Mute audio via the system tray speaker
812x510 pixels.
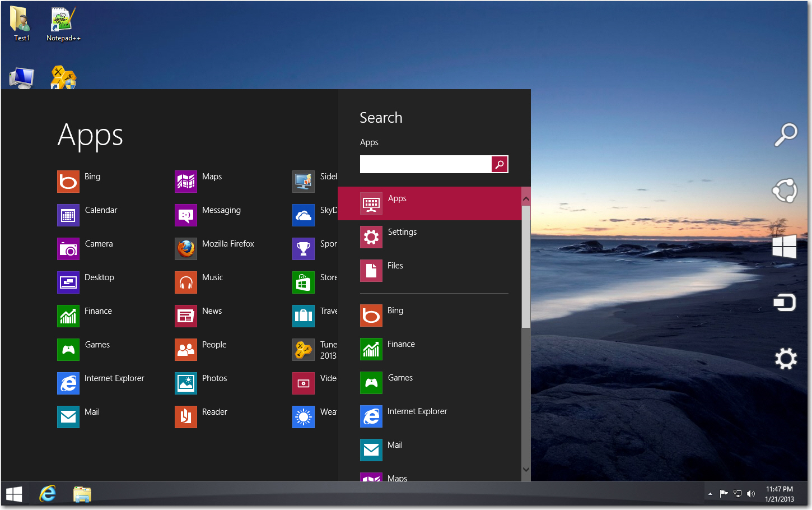coord(752,494)
